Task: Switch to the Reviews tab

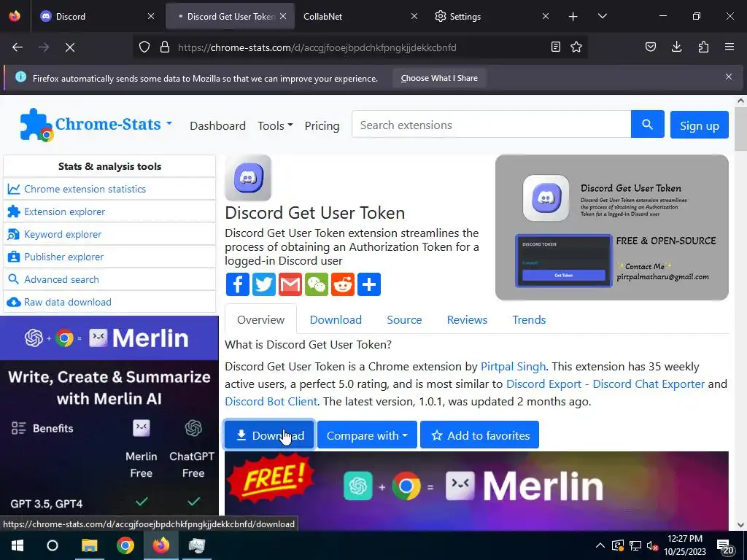Action: (467, 319)
